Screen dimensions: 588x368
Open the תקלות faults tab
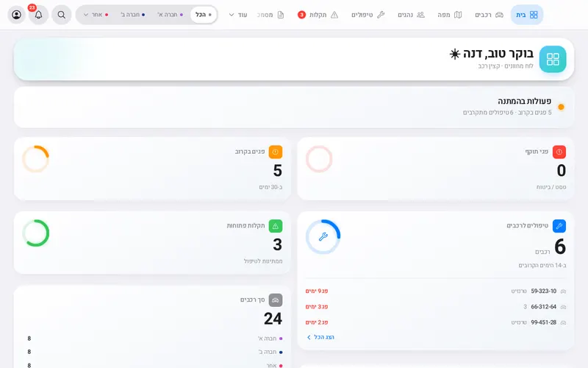(318, 15)
